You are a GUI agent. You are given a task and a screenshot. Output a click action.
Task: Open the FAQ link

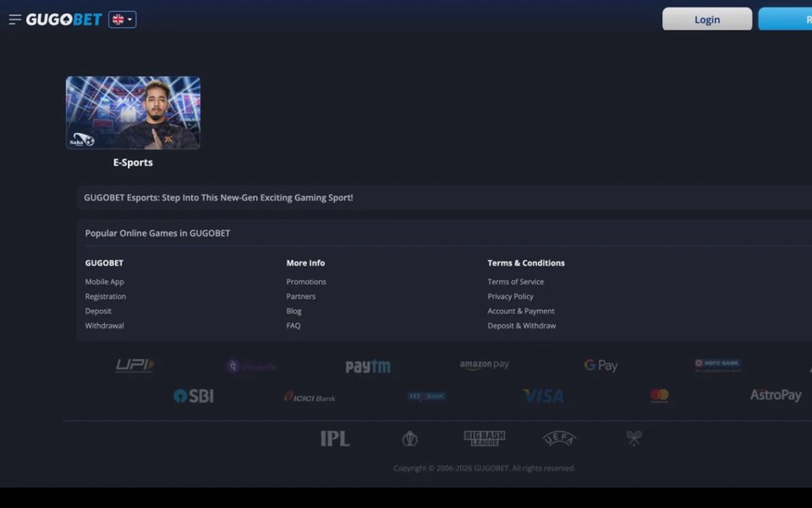(x=294, y=325)
